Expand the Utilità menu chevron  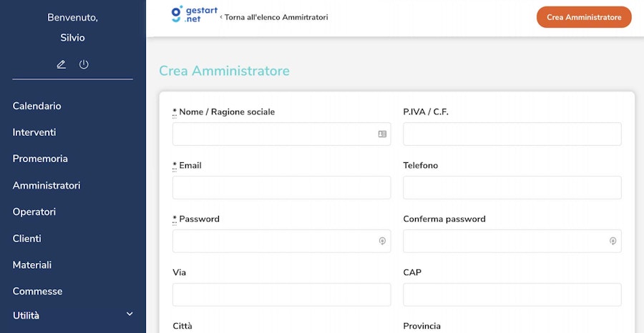[130, 314]
